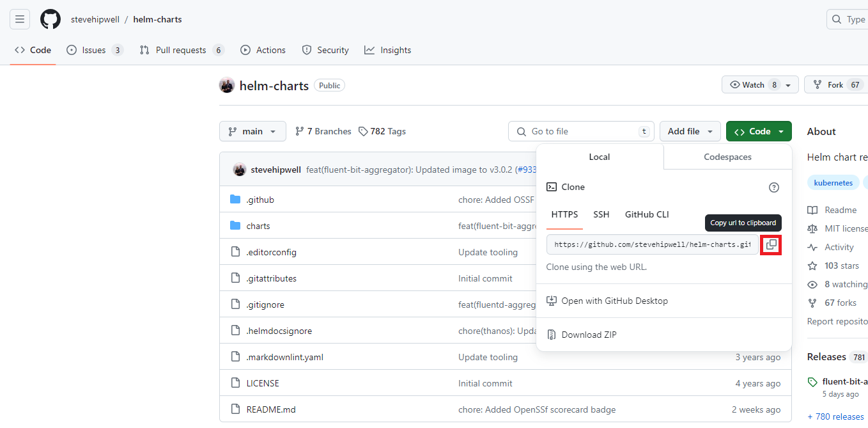868x428 pixels.
Task: Open the + 780 releases link
Action: (835, 416)
